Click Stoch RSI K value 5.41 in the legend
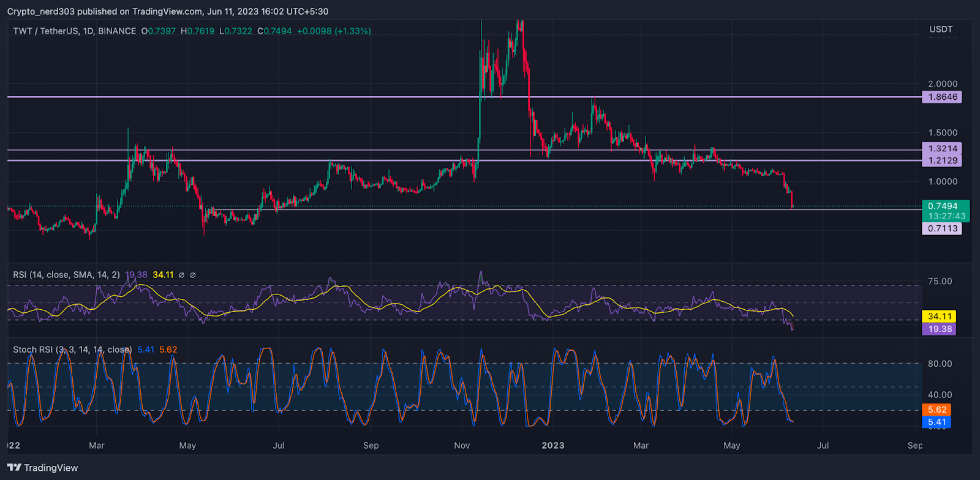Image resolution: width=980 pixels, height=480 pixels. point(146,350)
